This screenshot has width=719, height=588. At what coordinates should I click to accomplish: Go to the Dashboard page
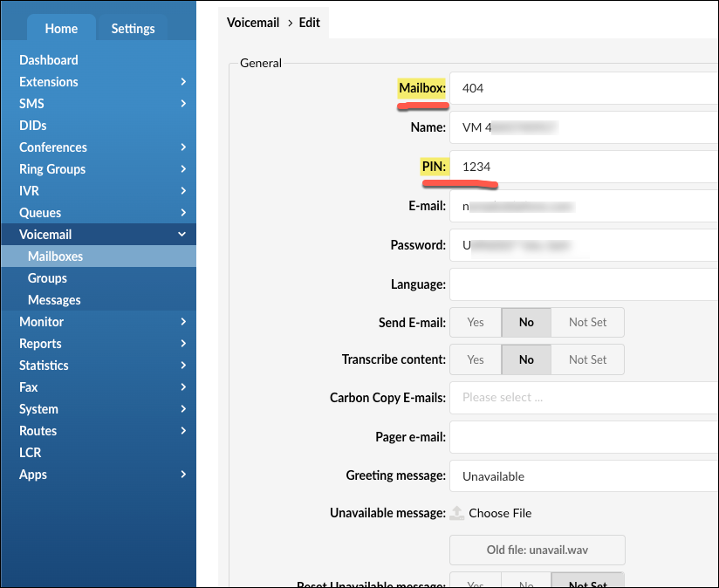49,60
